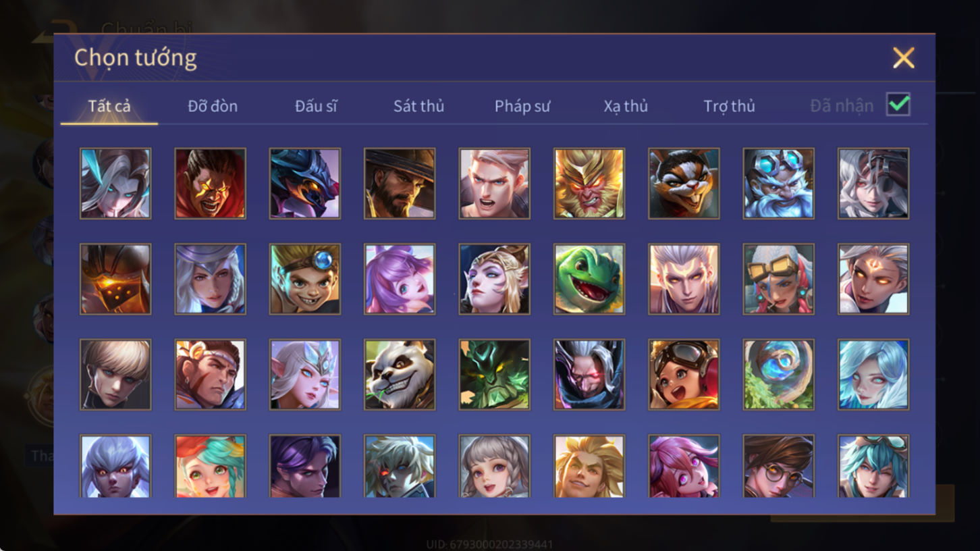
Task: Choose the golden monkey king hero
Action: point(589,184)
